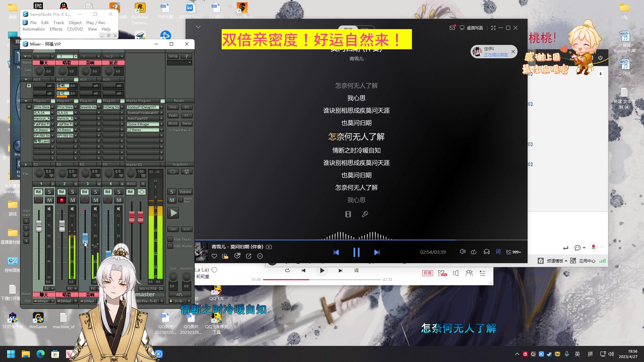Seek in the red progress bar of the lower player
Screen dimensions: 644x362
pos(322,280)
